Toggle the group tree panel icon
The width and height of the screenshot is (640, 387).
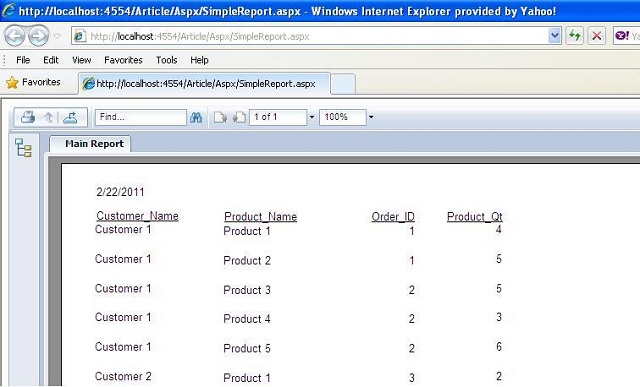coord(23,148)
